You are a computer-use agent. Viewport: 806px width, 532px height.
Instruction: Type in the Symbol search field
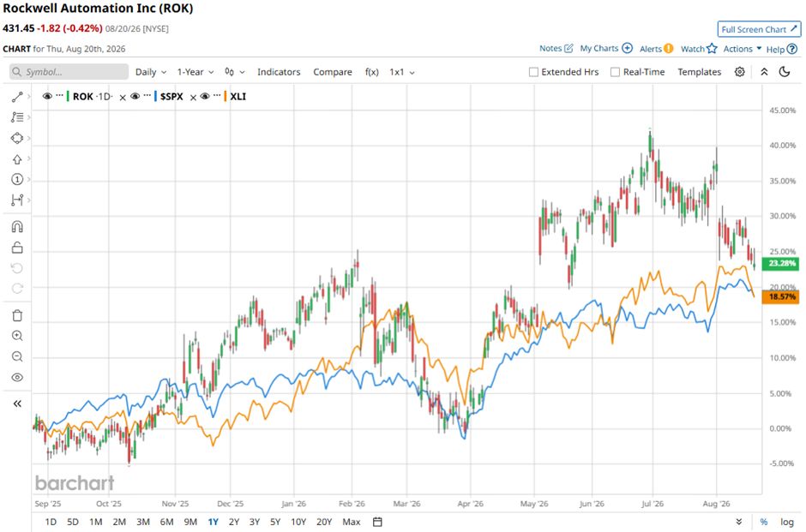69,72
